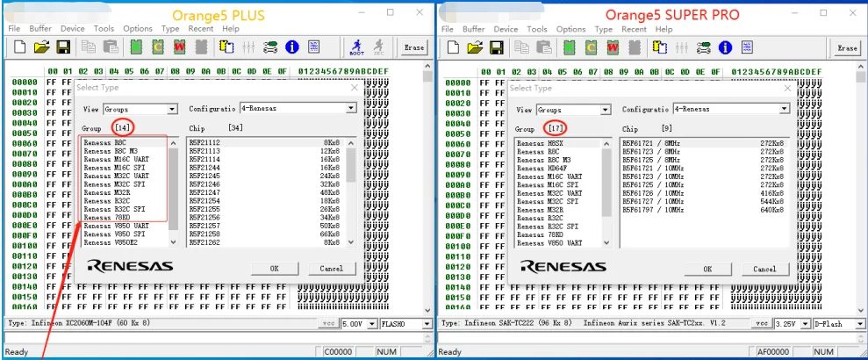The width and height of the screenshot is (868, 360).
Task: Paste clipboard icon in Orange5 PLUS toolbar
Action: pyautogui.click(x=111, y=47)
